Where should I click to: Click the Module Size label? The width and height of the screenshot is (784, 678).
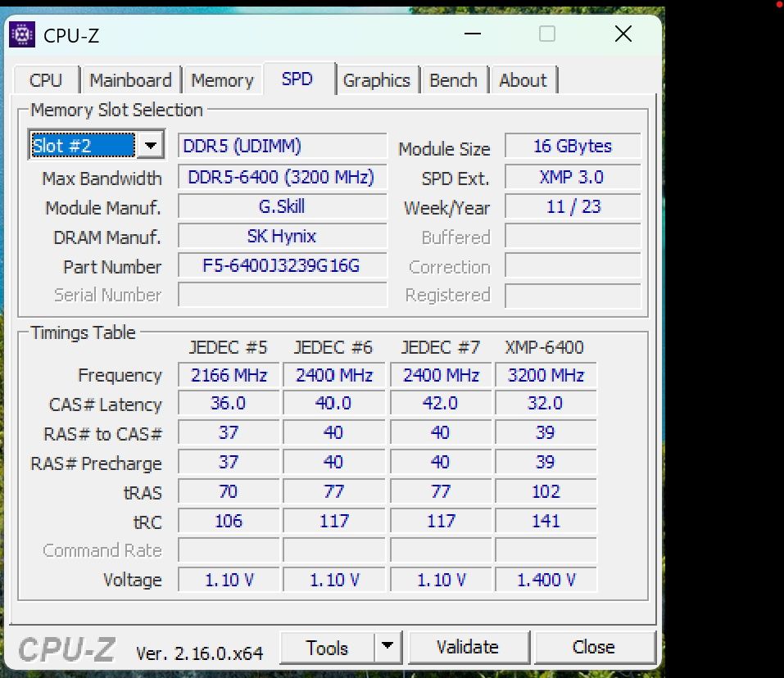point(445,149)
